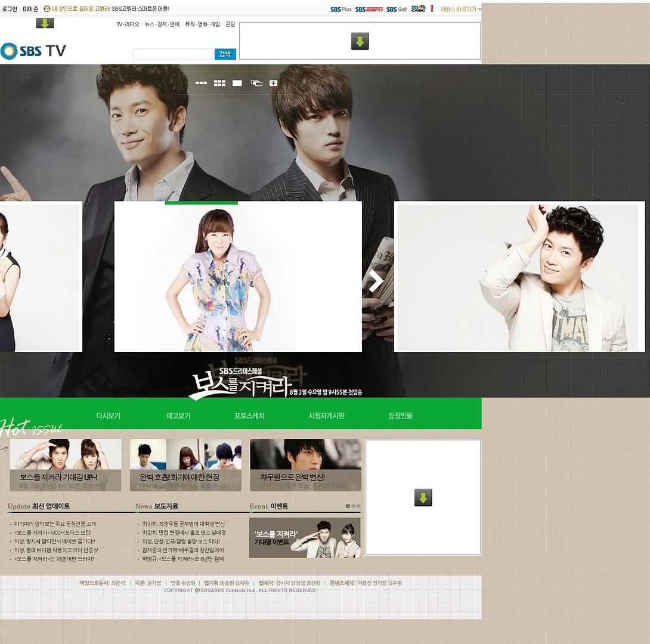650x644 pixels.
Task: Open the 차무원으로 완벽 변신 thumbnail
Action: 305,465
